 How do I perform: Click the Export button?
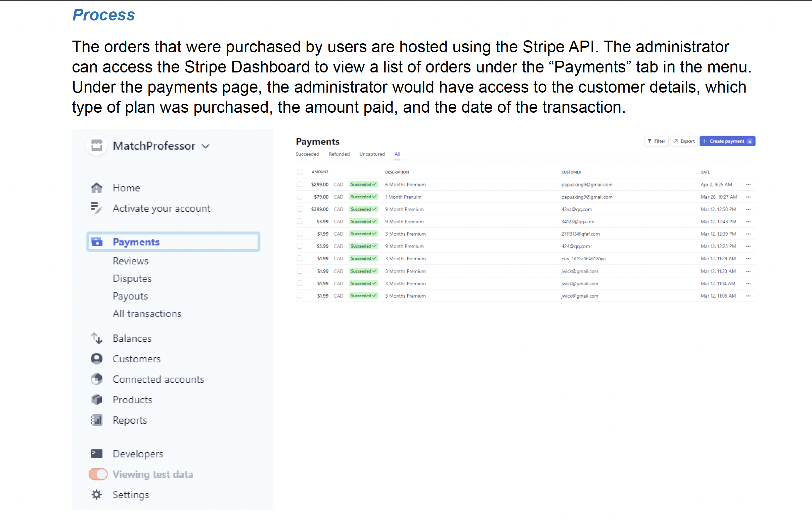[684, 141]
